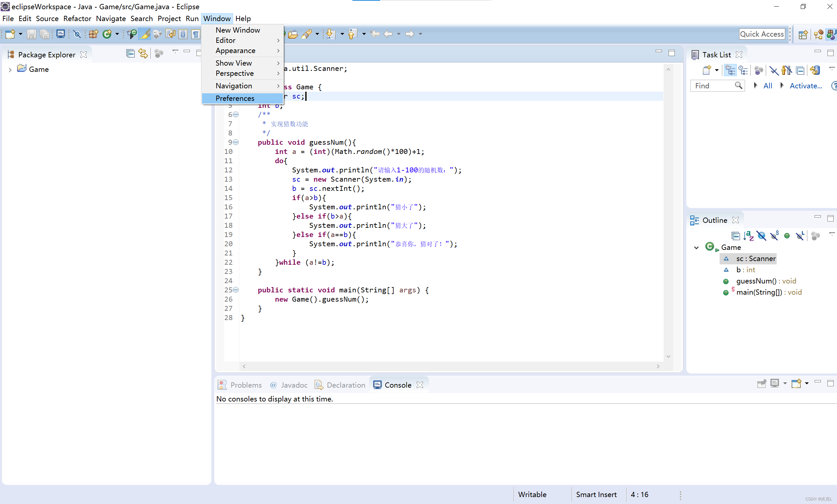The image size is (837, 504).
Task: Open the Back history dropdown arrow
Action: point(398,34)
